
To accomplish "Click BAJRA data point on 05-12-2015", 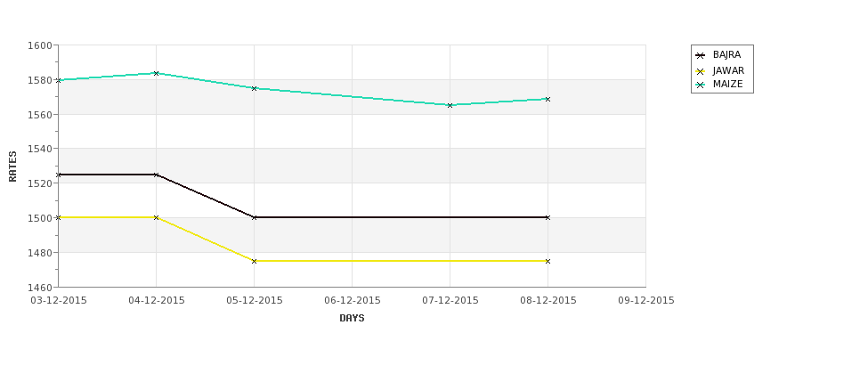I will click(254, 217).
